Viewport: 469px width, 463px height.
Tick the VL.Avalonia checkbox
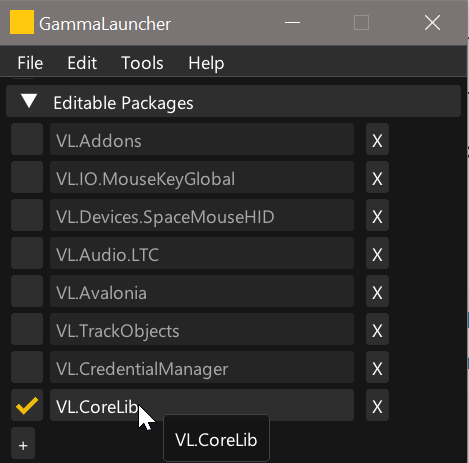(x=27, y=291)
